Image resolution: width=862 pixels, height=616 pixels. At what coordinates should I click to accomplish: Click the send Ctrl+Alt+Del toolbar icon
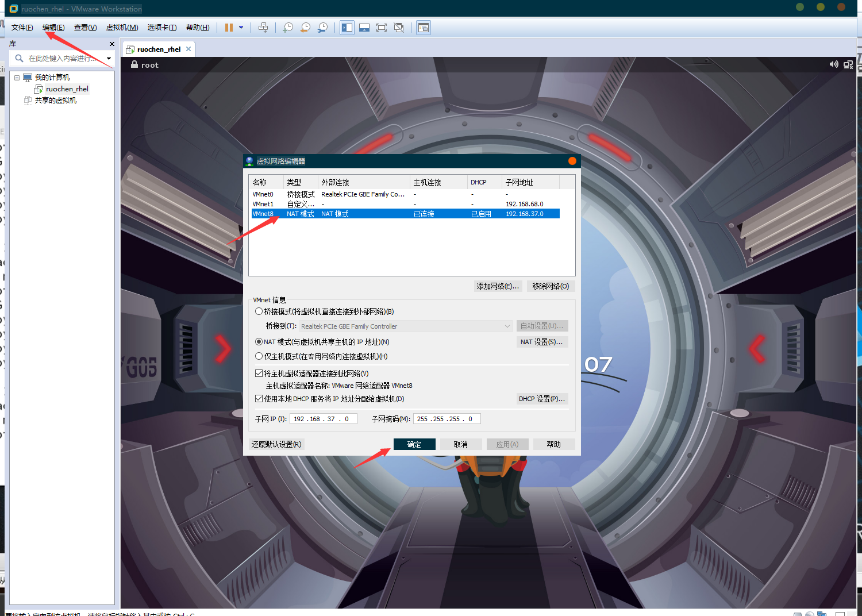[x=263, y=28]
